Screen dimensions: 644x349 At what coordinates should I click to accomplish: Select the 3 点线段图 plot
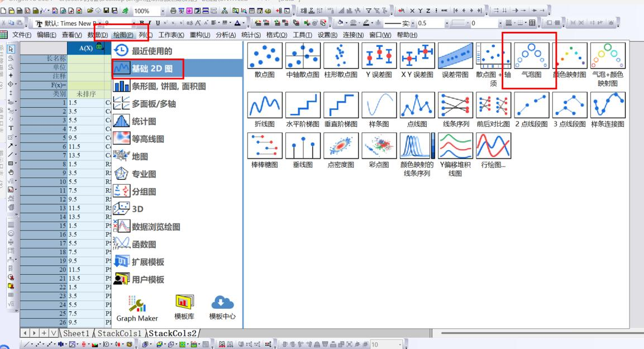pyautogui.click(x=570, y=105)
